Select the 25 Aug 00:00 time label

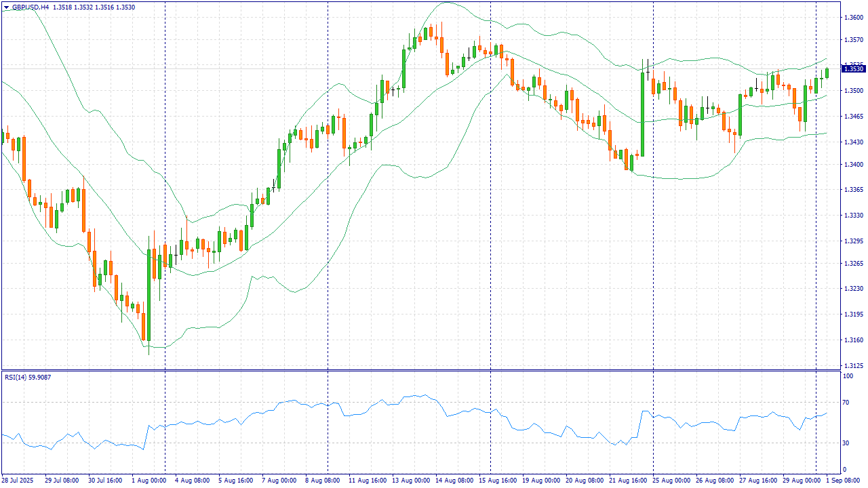tap(671, 481)
